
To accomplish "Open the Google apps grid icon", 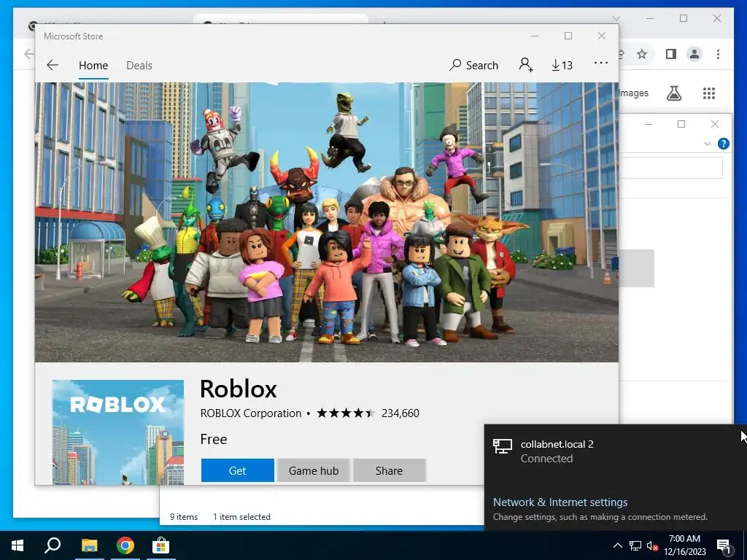I will click(709, 93).
